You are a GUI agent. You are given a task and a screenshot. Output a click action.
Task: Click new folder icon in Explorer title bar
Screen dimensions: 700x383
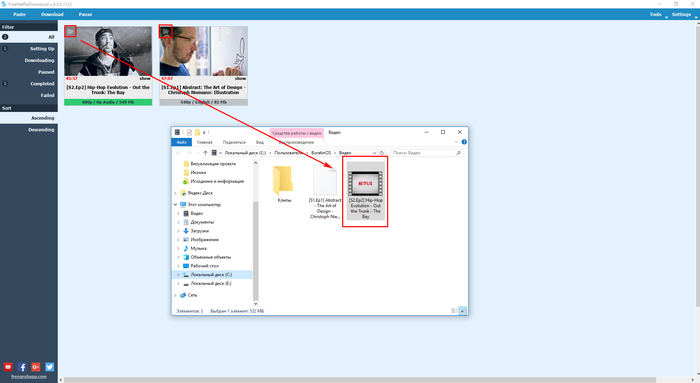(x=197, y=132)
